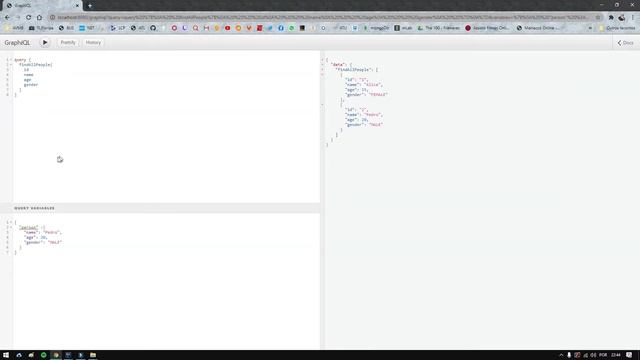Collapse the variables root object fold arrow

click(11, 222)
